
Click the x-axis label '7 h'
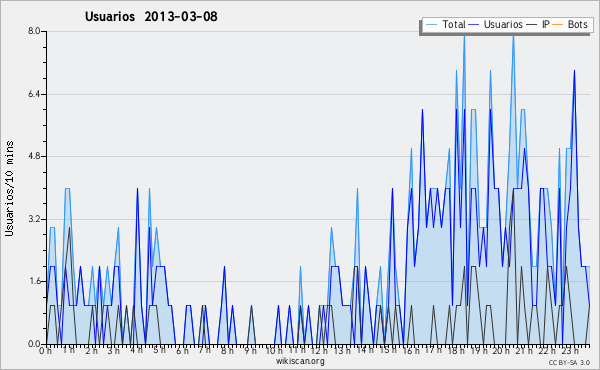pyautogui.click(x=204, y=350)
